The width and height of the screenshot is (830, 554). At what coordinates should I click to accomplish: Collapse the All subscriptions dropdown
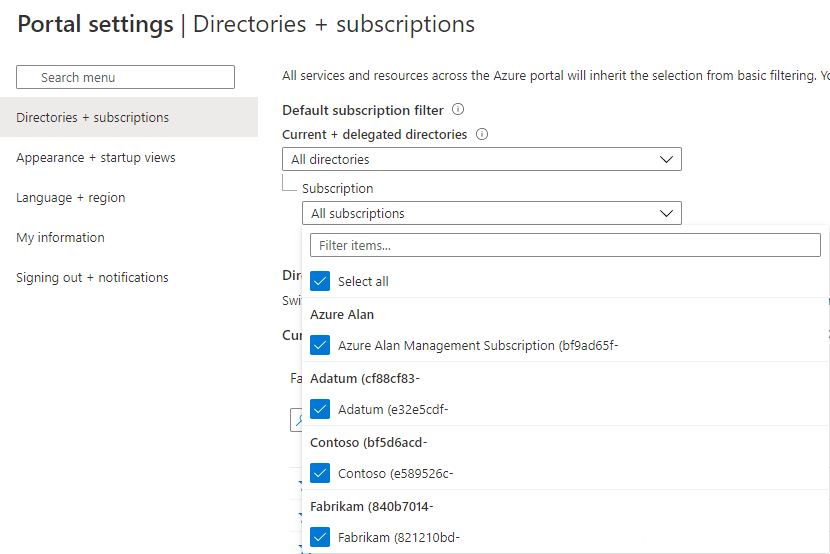[x=490, y=213]
